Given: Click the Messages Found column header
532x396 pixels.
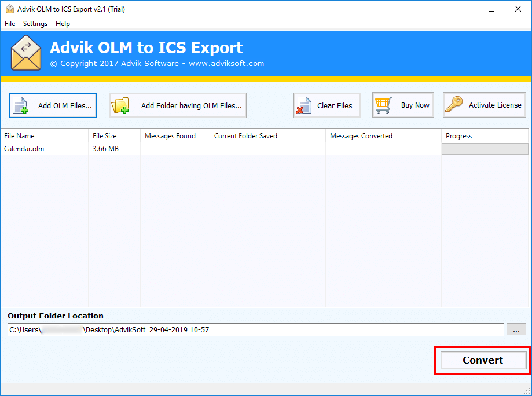Looking at the screenshot, I should (x=175, y=136).
